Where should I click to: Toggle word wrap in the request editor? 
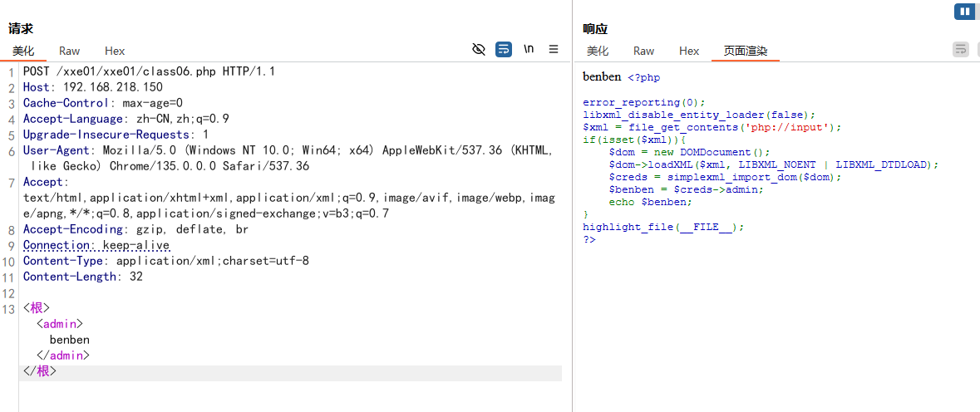tap(504, 50)
